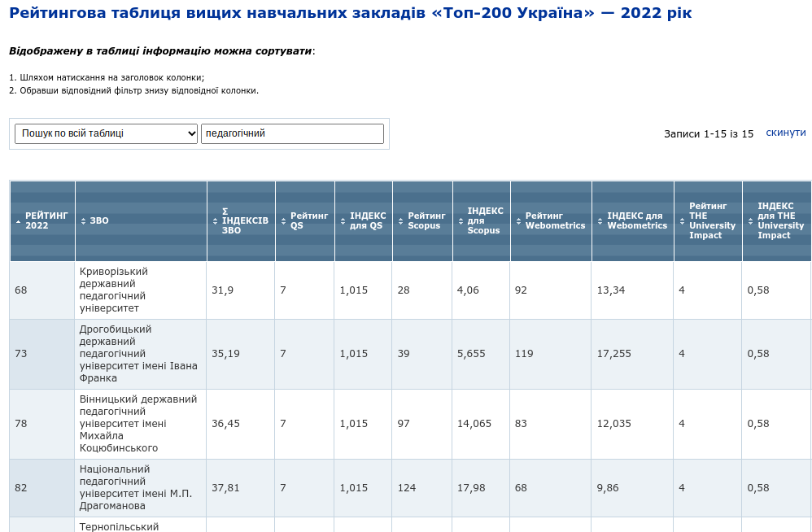Viewport: 812px width, 532px height.
Task: Click sort arrow icon beside РЕЙТИНГ 2022
Action: [x=19, y=221]
